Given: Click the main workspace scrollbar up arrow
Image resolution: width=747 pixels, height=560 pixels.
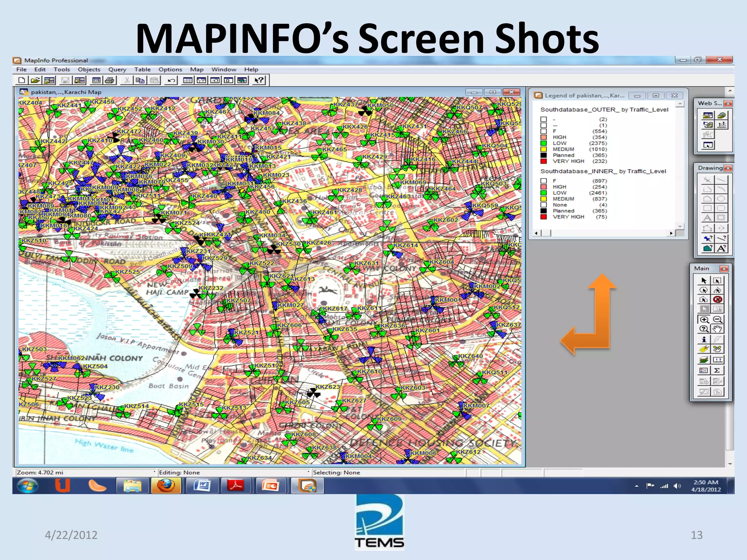Looking at the screenshot, I should coord(730,90).
